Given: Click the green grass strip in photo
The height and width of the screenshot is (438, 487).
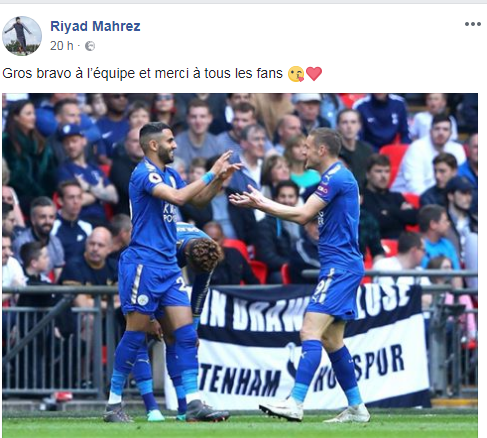Looking at the screenshot, I should pos(240,427).
